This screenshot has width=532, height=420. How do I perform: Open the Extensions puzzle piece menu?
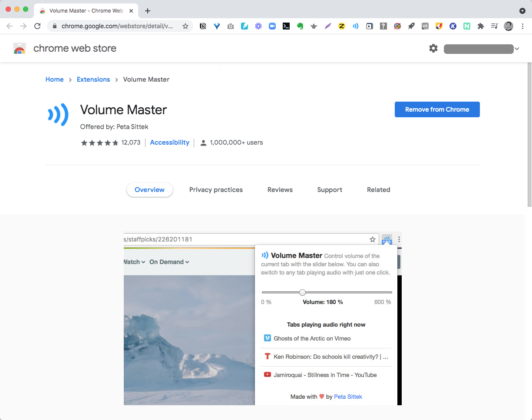480,26
